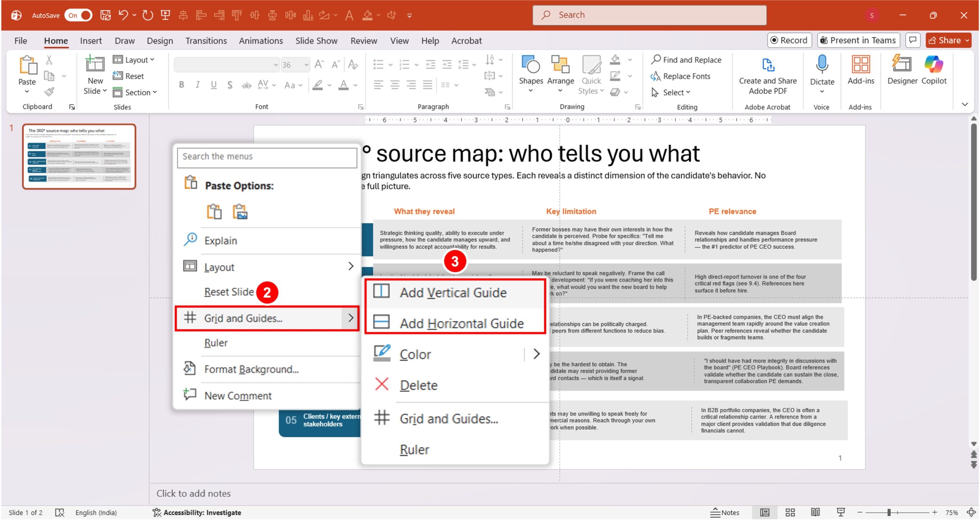Viewport: 980px width, 520px height.
Task: Apply Bold formatting to selected text
Action: pos(181,85)
